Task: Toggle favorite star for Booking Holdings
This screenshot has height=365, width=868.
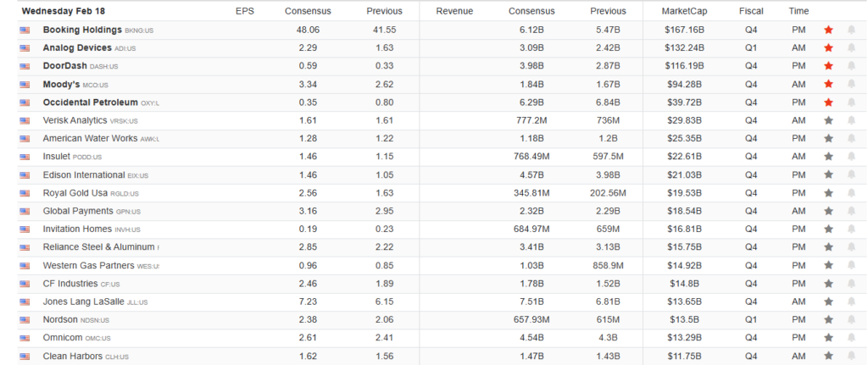Action: [828, 30]
